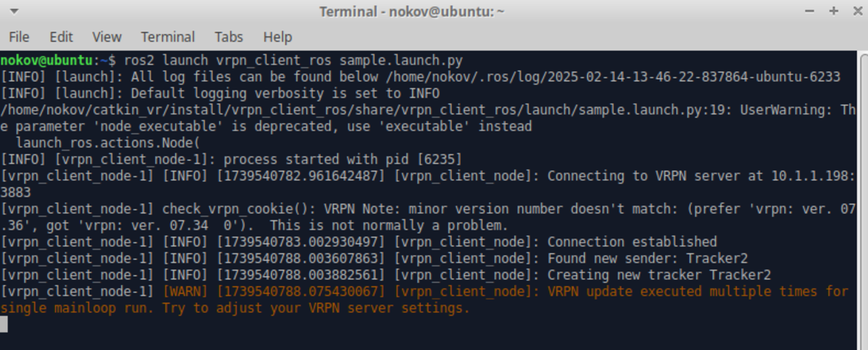Click the green nokov@ubuntu prompt
868x350 pixels.
47,60
